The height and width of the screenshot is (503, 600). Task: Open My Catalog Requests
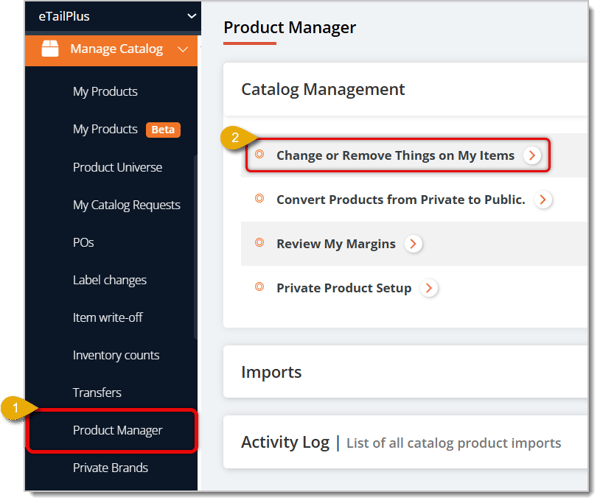[127, 205]
